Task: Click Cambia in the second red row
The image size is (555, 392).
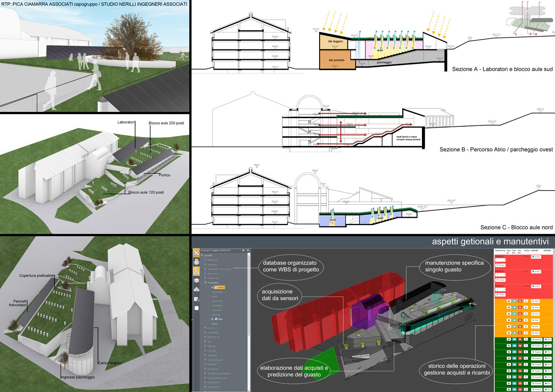Action: (x=501, y=280)
